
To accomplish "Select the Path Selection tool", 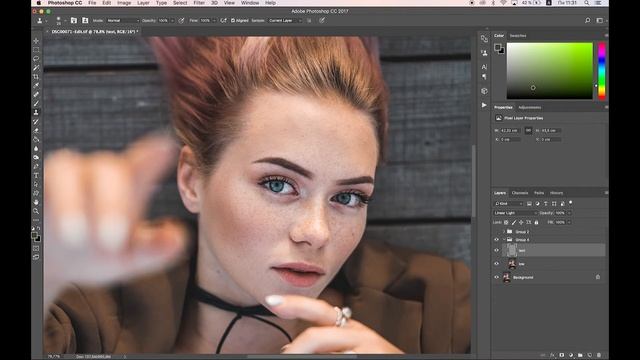I will 36,184.
